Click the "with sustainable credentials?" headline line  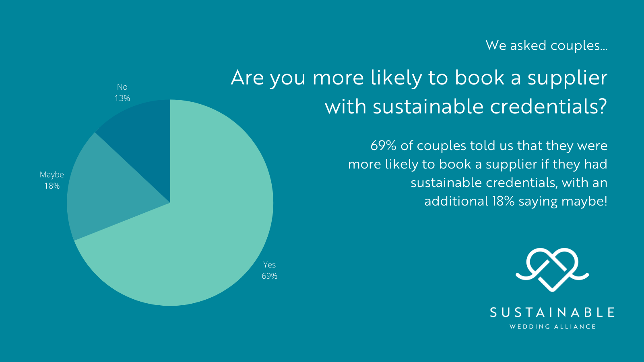[x=466, y=107]
